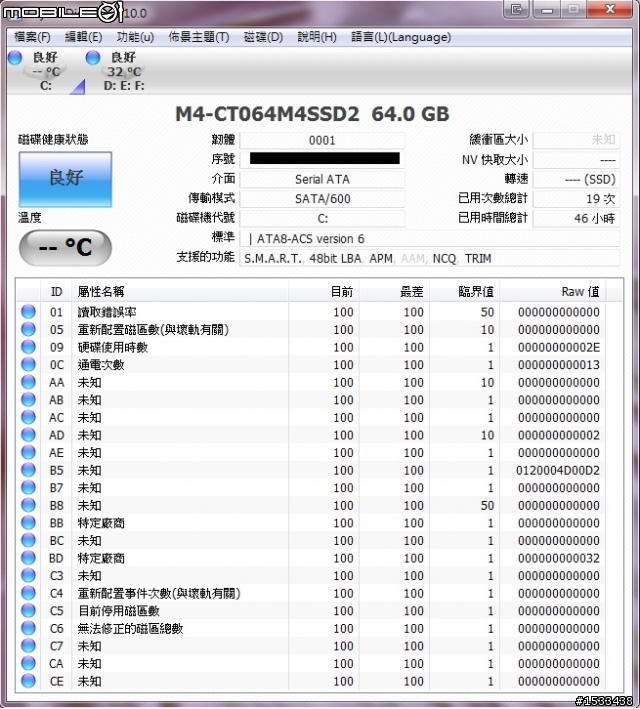Click raw value 000000000002 in AD row

(559, 435)
